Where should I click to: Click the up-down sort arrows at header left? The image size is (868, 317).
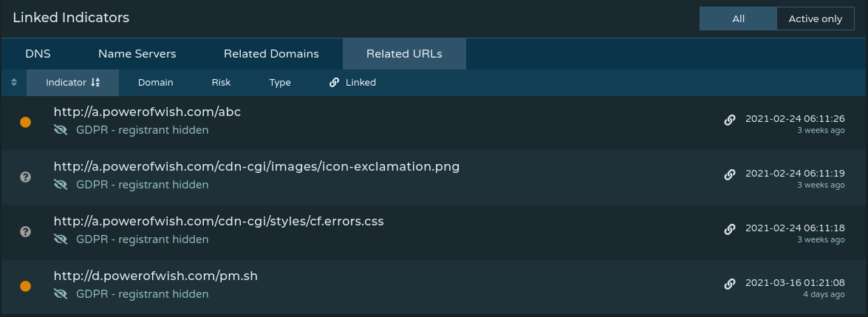pos(14,83)
